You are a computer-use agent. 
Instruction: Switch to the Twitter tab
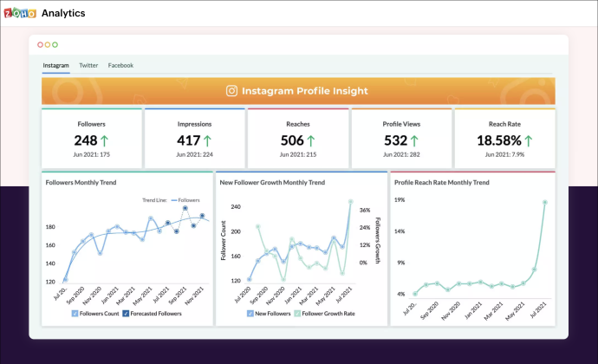click(88, 65)
